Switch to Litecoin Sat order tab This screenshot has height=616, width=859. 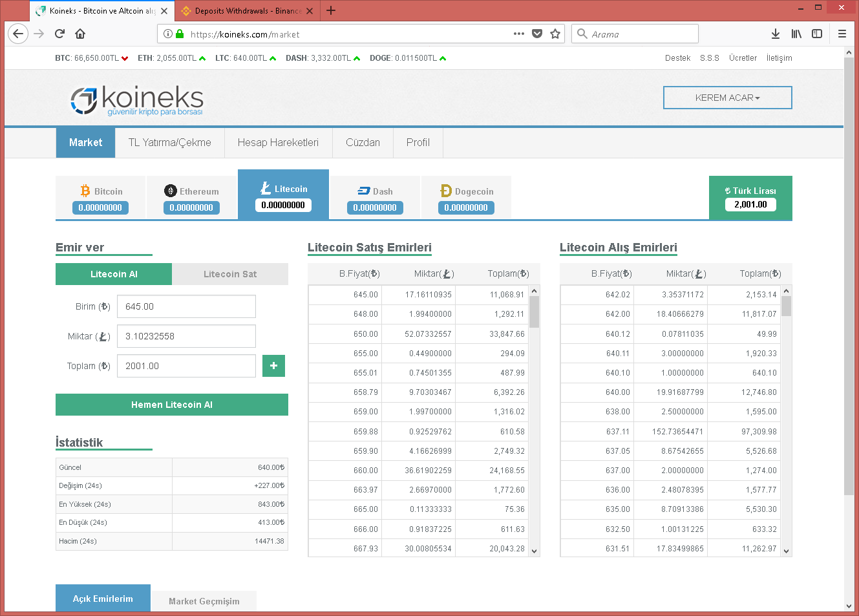click(230, 274)
